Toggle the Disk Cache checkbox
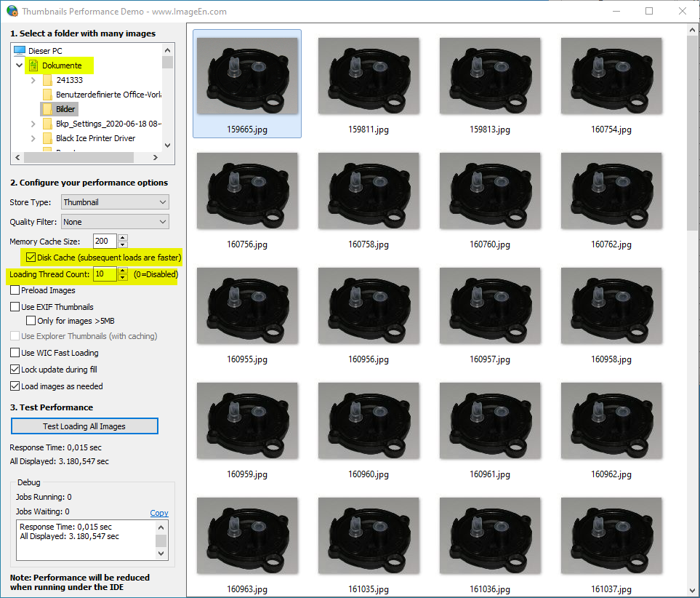This screenshot has width=700, height=598. coord(31,258)
